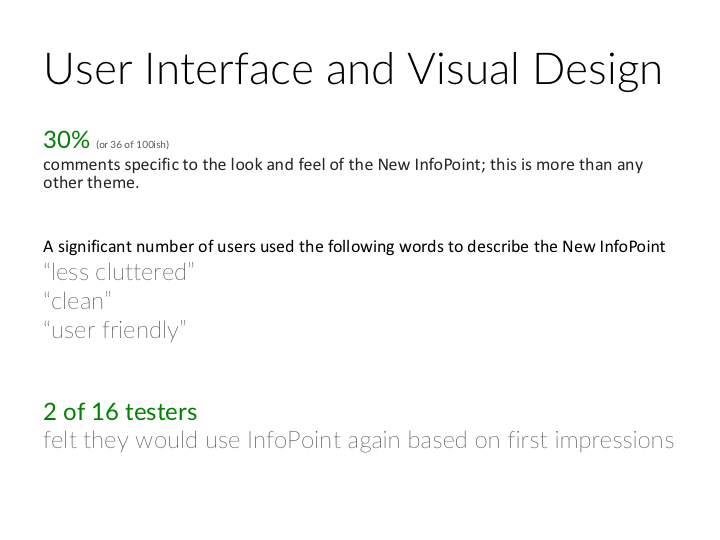Viewport: 720px width, 540px height.
Task: Click 'this is more than any' phrase
Action: click(x=566, y=164)
